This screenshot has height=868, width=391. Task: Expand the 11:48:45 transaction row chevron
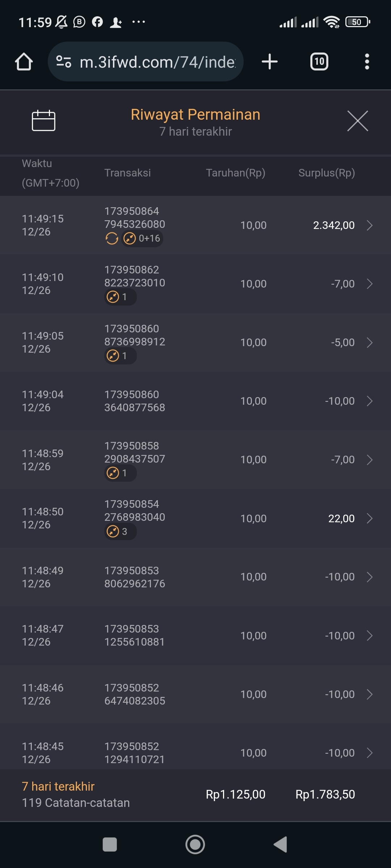tap(370, 753)
